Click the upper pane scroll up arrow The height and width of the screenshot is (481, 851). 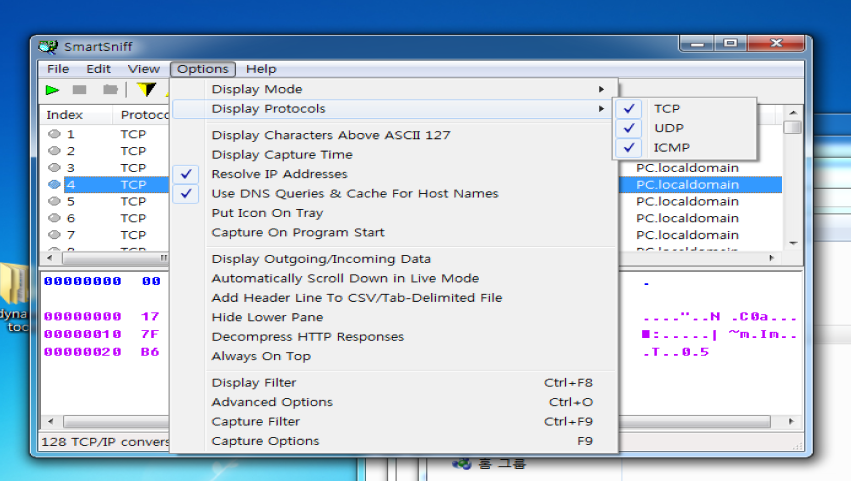793,112
